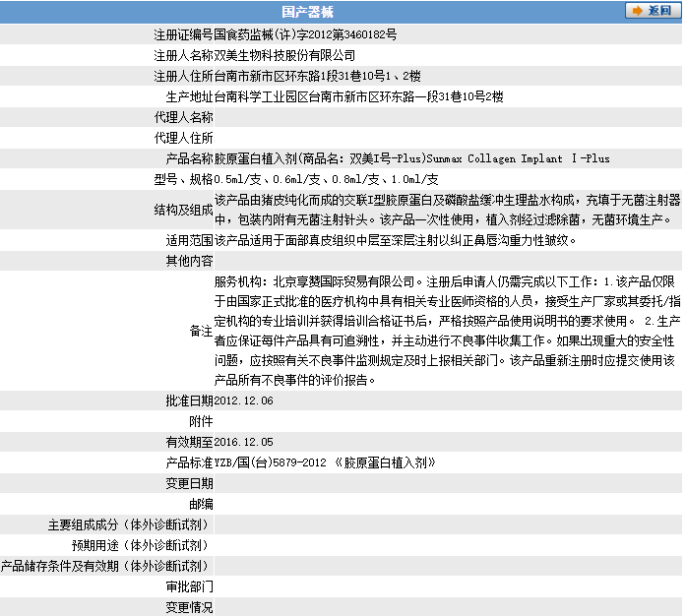Click expiry date value 2016.12.05
This screenshot has width=686, height=616.
pos(243,442)
